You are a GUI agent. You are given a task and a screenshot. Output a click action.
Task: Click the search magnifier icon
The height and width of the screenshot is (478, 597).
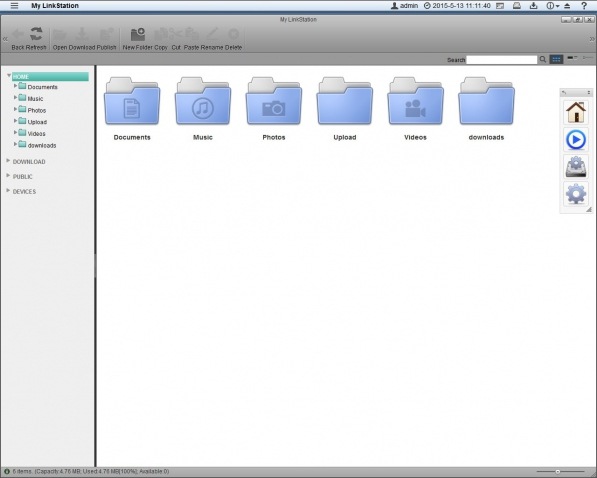pyautogui.click(x=543, y=59)
